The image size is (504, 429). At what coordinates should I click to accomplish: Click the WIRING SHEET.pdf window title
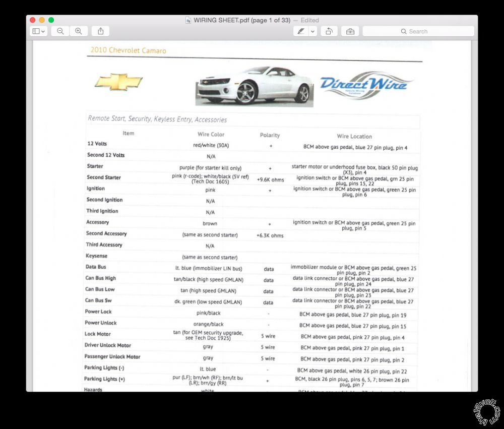[242, 20]
